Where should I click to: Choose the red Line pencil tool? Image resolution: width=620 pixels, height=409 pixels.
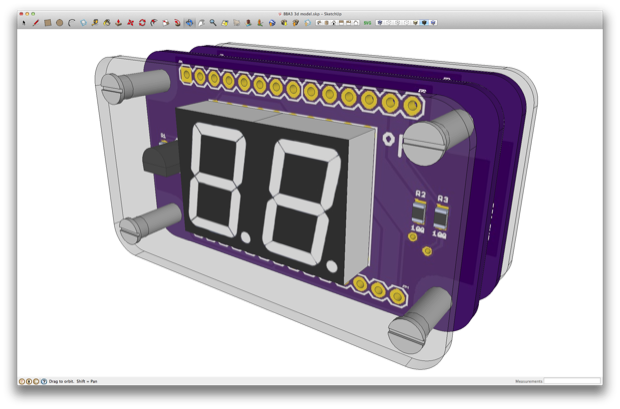[x=36, y=23]
